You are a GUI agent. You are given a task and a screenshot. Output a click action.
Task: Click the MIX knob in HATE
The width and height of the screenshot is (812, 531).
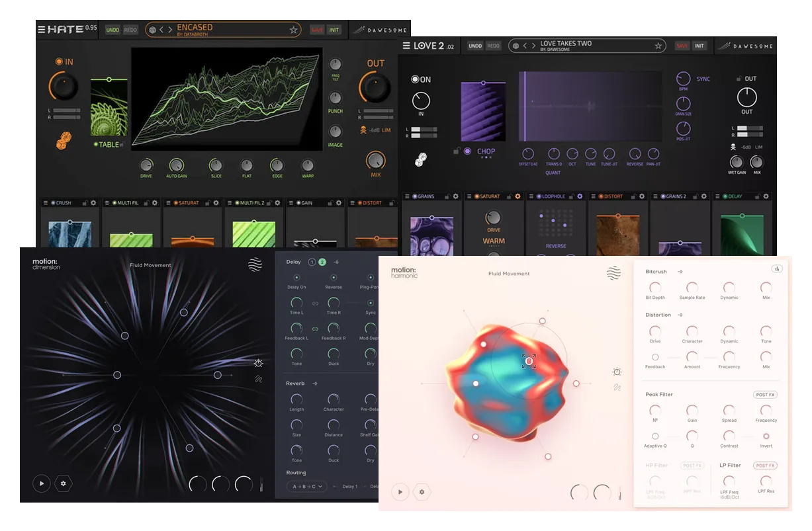click(376, 159)
